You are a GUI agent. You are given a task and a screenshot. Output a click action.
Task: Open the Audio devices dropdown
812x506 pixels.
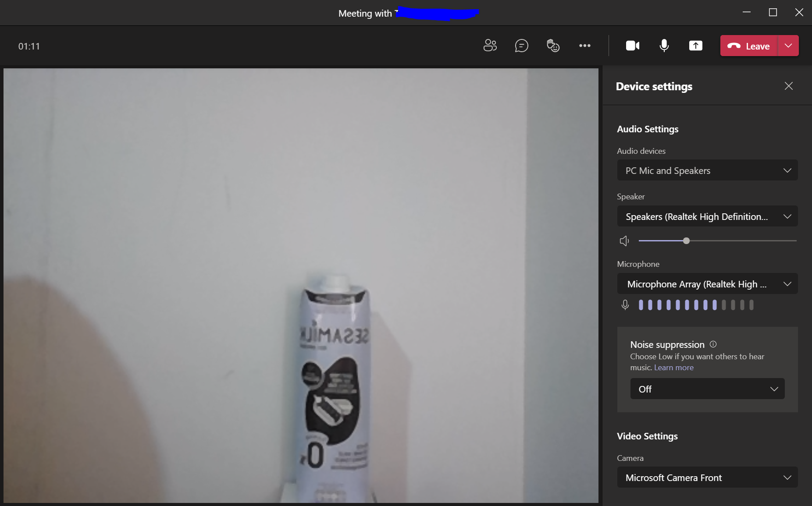click(707, 170)
